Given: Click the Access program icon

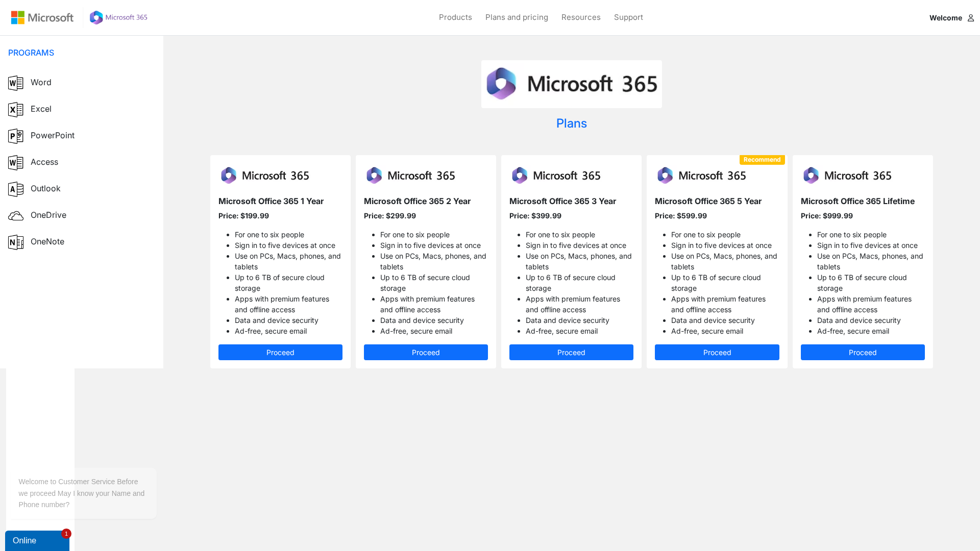Looking at the screenshot, I should click(x=16, y=162).
